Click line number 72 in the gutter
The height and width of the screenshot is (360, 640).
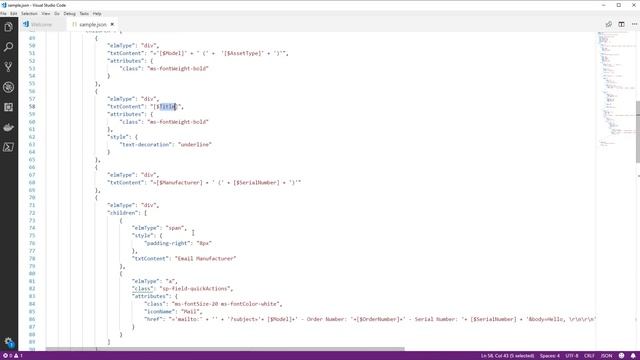(32, 213)
